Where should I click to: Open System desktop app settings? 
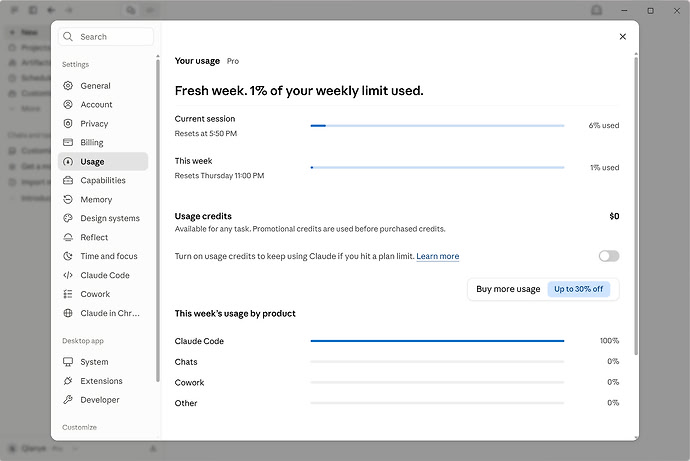click(103, 362)
